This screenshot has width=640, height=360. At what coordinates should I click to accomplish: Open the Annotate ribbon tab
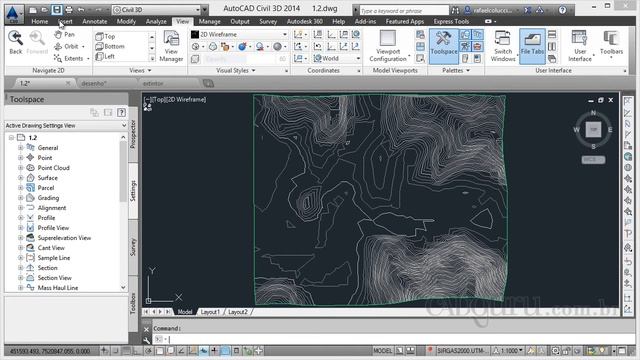click(x=94, y=21)
